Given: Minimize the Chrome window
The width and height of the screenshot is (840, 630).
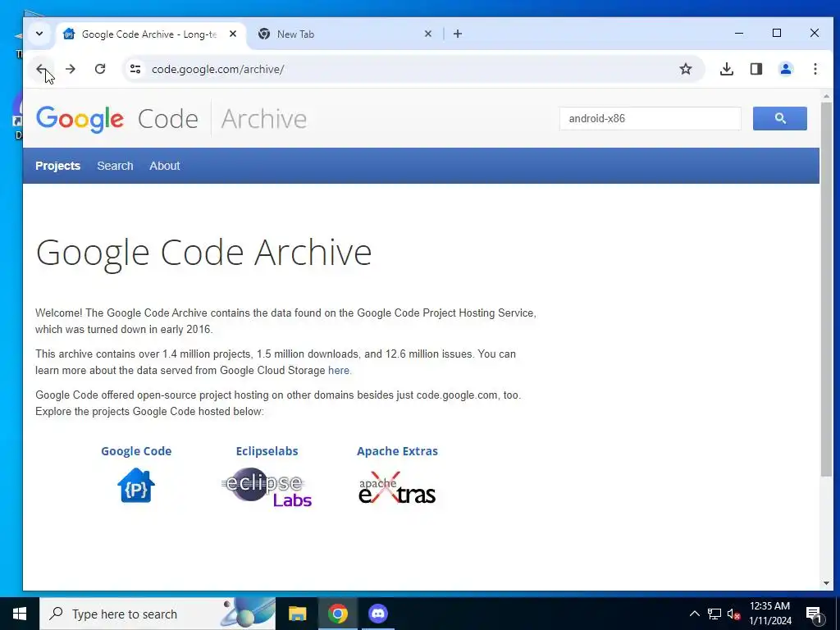Looking at the screenshot, I should click(739, 33).
